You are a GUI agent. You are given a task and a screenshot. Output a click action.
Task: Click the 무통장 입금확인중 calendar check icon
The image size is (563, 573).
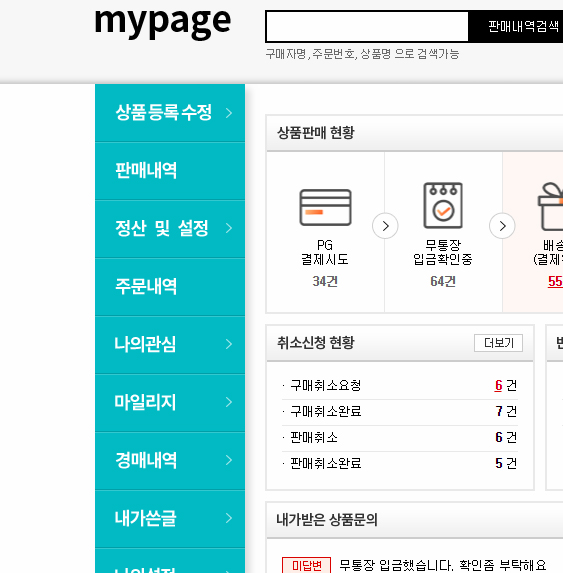[x=443, y=205]
